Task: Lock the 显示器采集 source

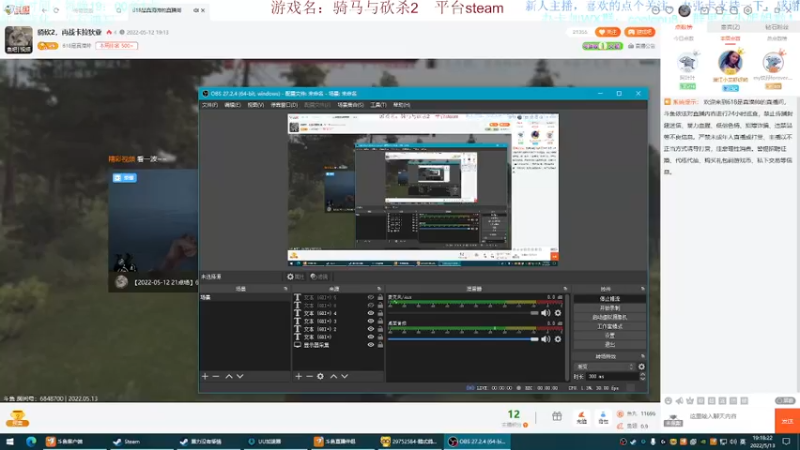Action: tap(380, 345)
